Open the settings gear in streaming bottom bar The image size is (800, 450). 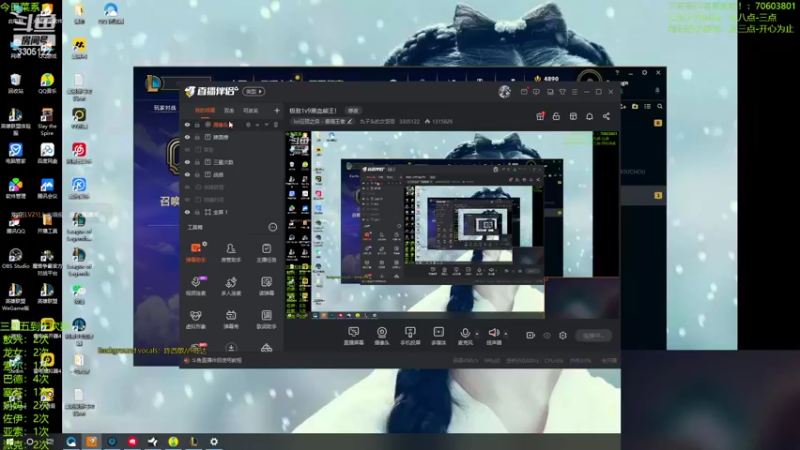point(563,335)
